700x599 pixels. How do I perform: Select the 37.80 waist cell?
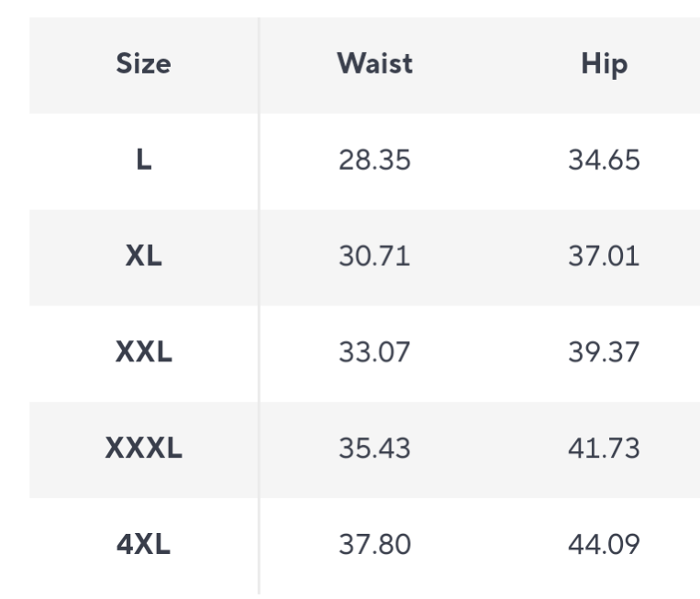(x=374, y=546)
